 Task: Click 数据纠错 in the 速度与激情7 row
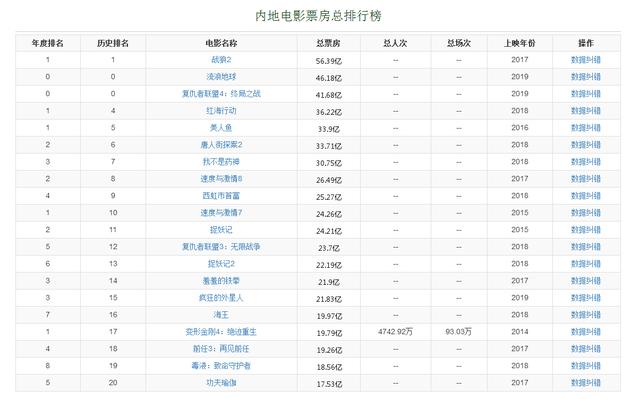pyautogui.click(x=586, y=213)
